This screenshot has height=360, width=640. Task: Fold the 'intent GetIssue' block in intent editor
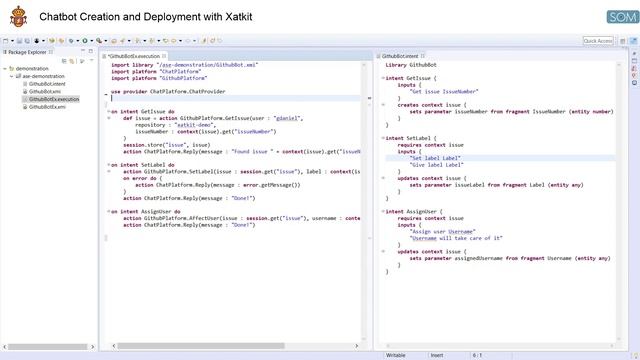coord(383,78)
